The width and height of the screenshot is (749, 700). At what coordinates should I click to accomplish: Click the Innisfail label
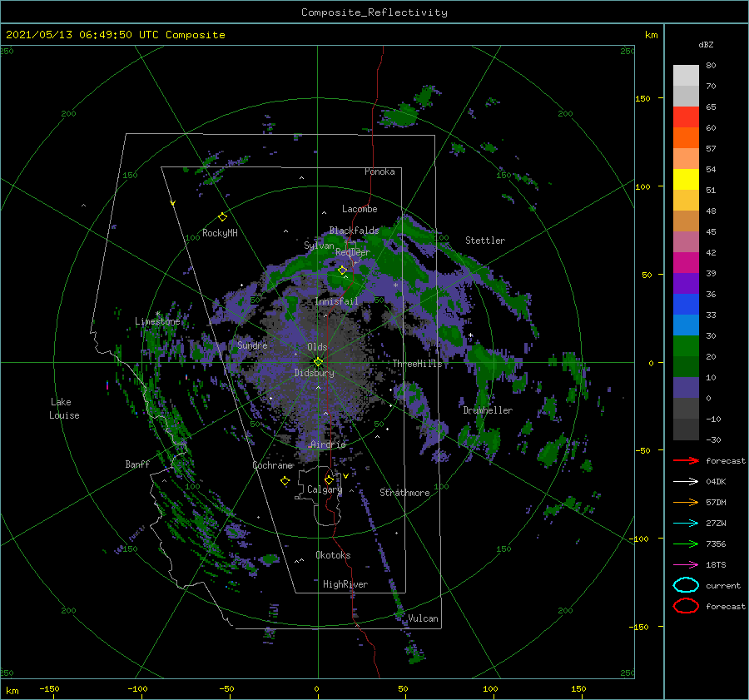point(336,301)
